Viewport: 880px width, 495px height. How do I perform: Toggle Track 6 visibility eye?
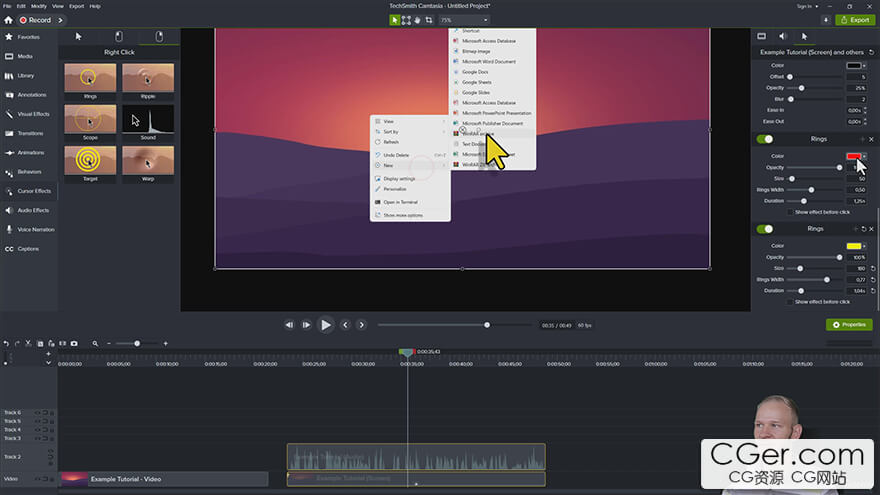pos(38,412)
